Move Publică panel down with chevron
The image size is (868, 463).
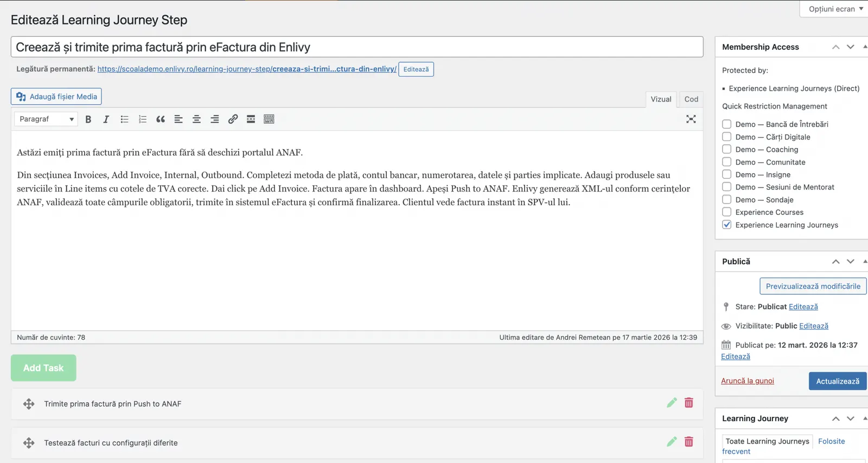[x=851, y=262]
